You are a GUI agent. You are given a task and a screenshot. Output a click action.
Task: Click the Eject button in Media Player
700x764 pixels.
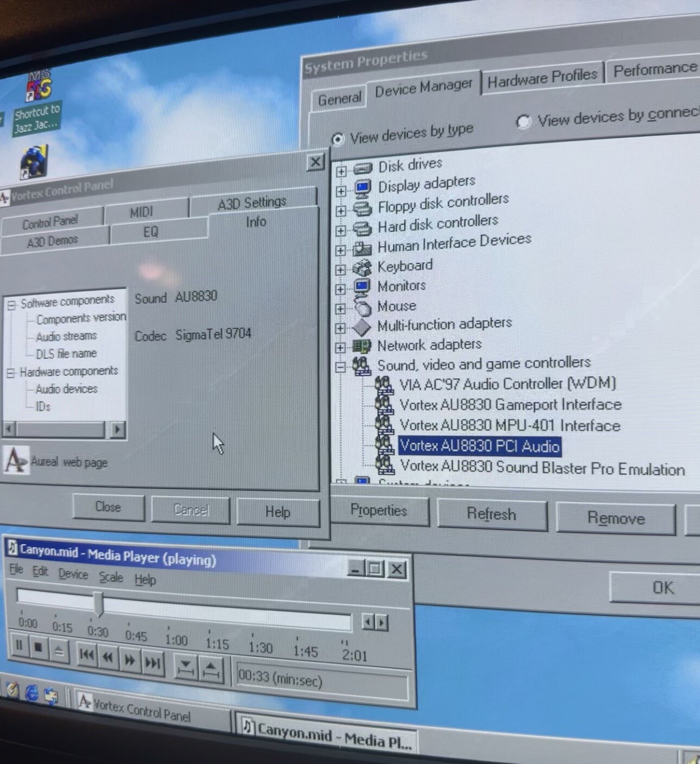pos(59,650)
